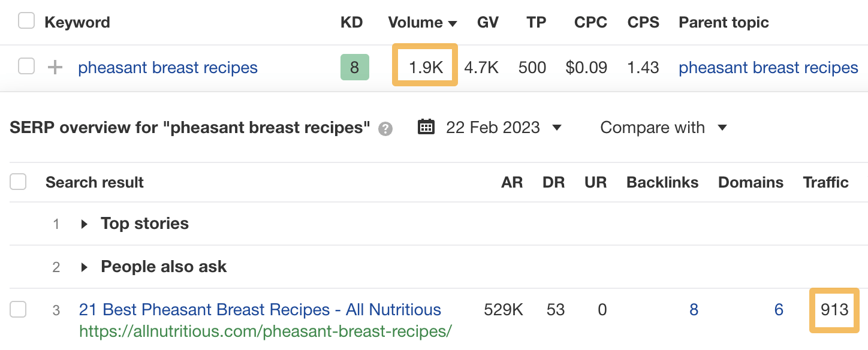Click the 8 backlinks value for All Nutritious

694,309
